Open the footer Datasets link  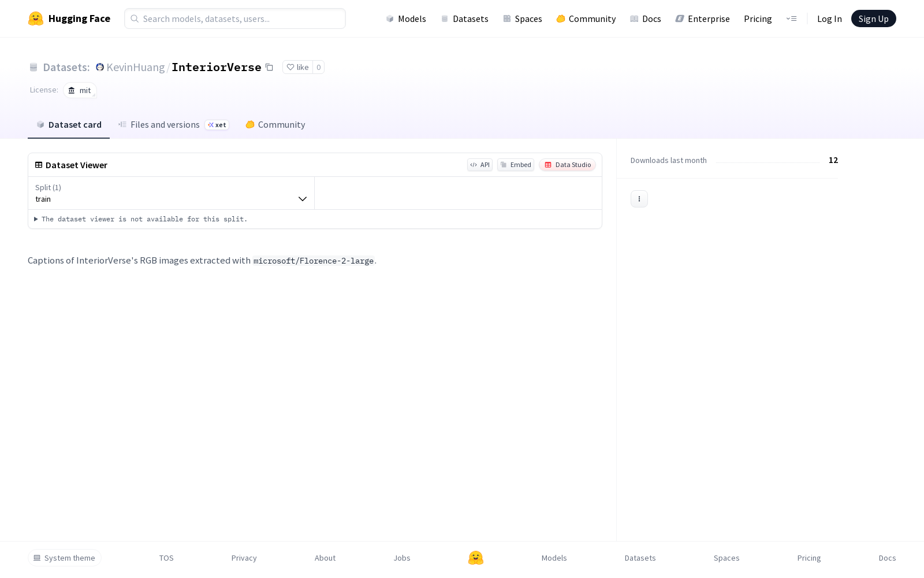640,558
